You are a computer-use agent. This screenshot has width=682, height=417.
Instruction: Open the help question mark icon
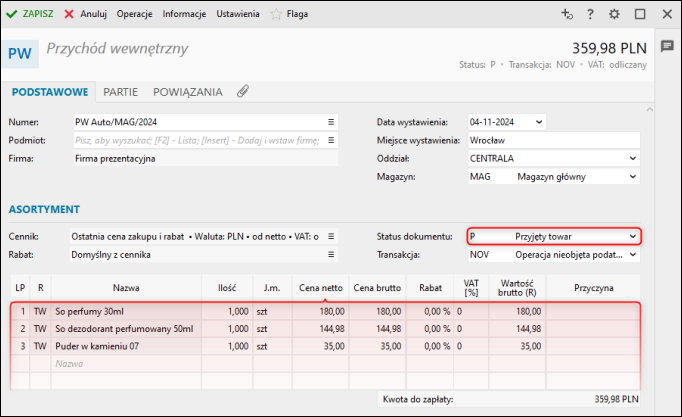click(591, 14)
